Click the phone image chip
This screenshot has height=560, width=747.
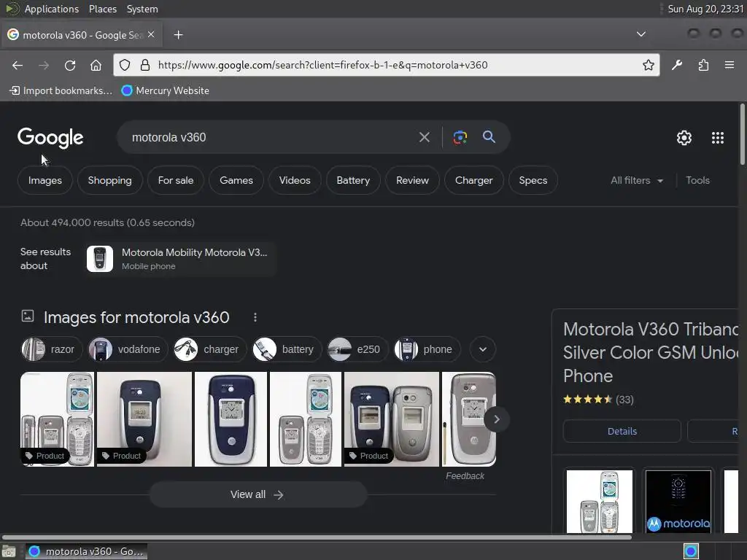(x=427, y=349)
